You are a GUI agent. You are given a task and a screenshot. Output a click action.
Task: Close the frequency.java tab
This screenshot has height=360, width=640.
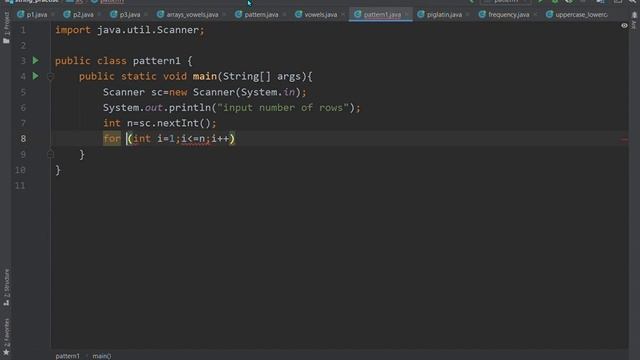tap(535, 15)
